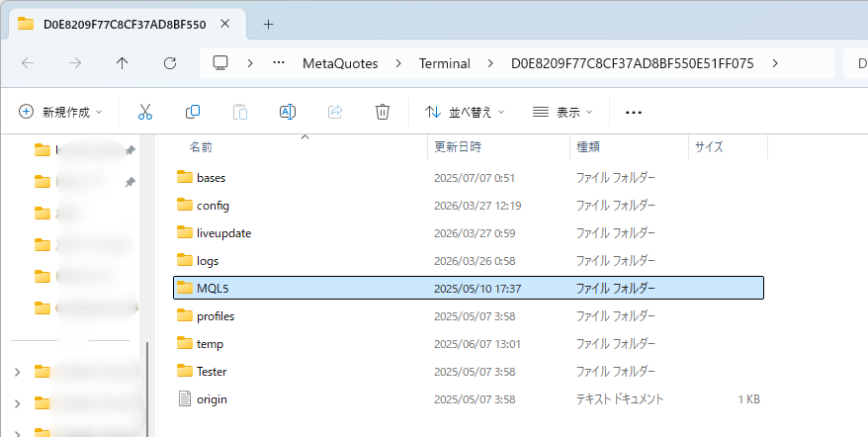868x437 pixels.
Task: Click the 1 KB size cell
Action: pos(748,399)
